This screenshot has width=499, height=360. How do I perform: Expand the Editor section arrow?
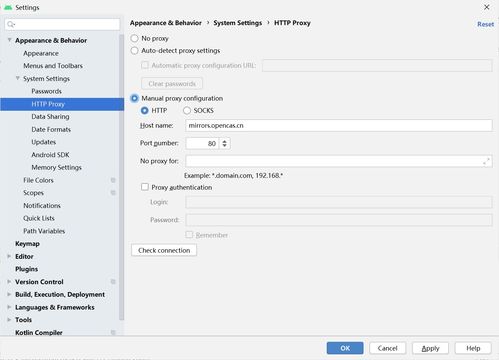tap(9, 256)
